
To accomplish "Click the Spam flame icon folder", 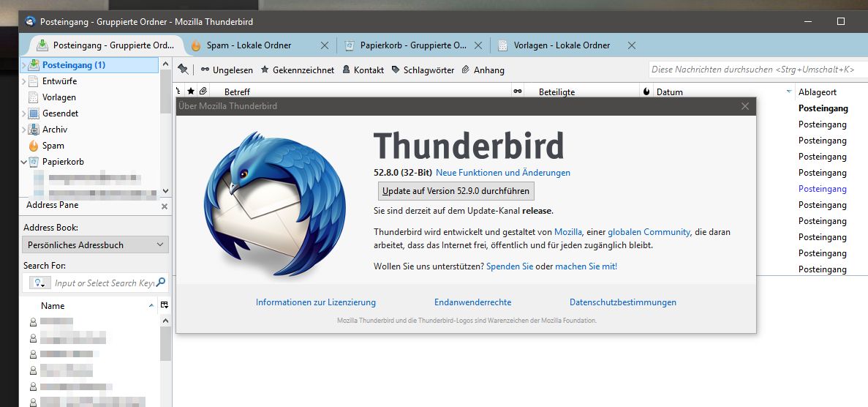I will coord(33,145).
